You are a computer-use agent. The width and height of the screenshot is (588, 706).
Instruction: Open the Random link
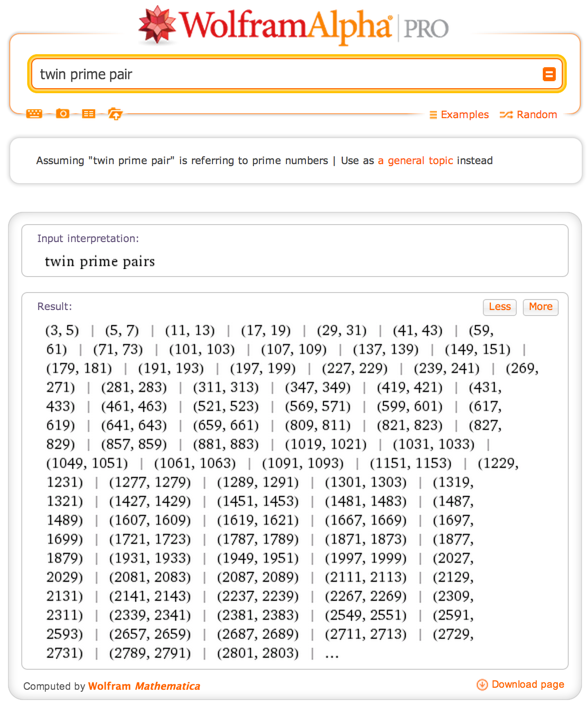(x=537, y=115)
